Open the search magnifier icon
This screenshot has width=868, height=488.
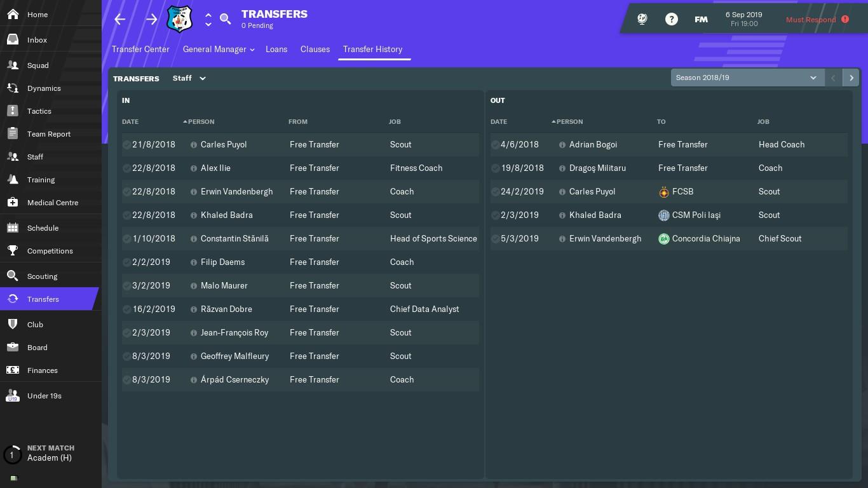coord(225,19)
